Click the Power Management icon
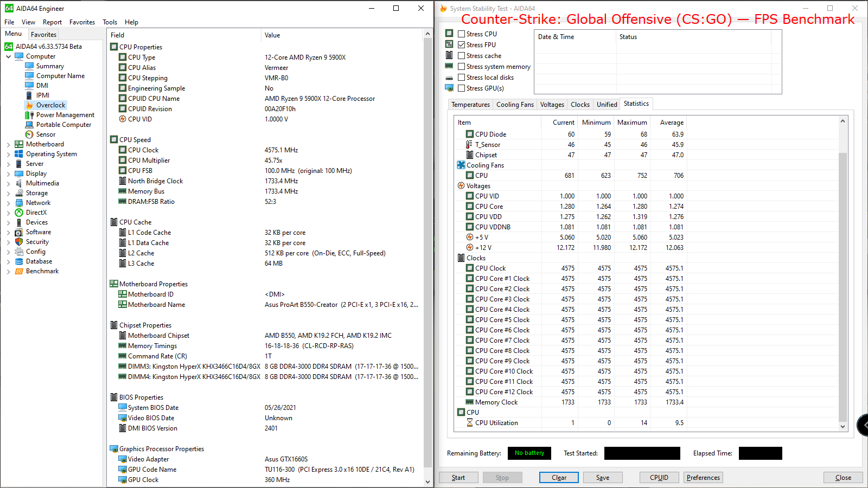The height and width of the screenshot is (488, 868). [x=29, y=115]
